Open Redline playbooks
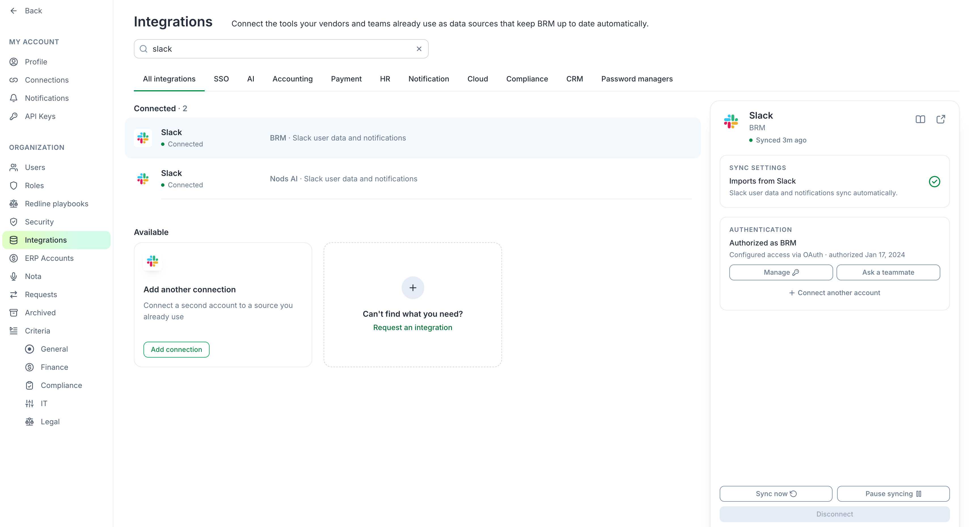 pyautogui.click(x=56, y=204)
